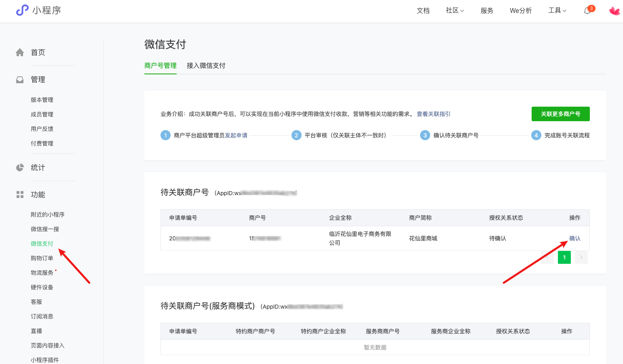Click the 关联更多商户号 green button
Screen dimensions: 623x364
(x=561, y=114)
